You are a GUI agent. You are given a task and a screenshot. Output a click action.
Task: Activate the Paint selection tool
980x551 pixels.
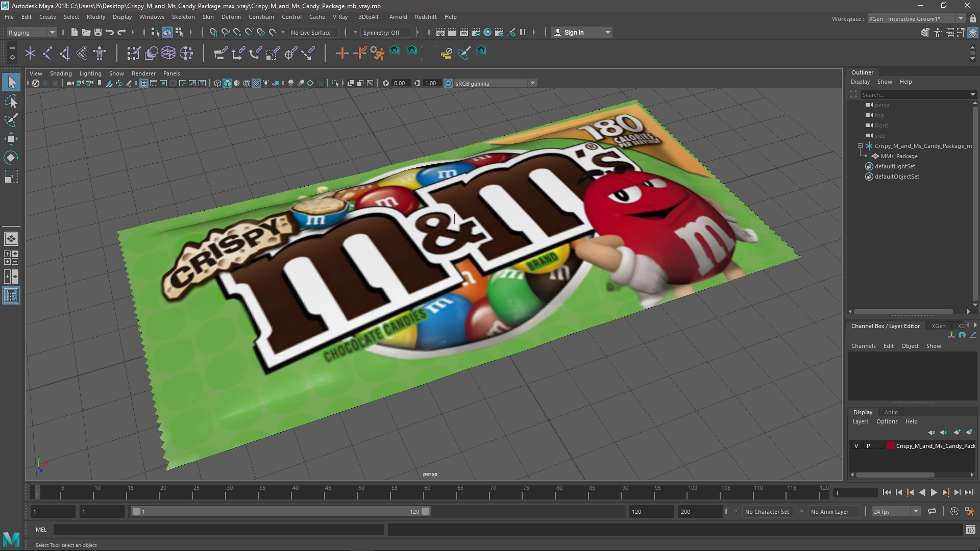[x=11, y=120]
